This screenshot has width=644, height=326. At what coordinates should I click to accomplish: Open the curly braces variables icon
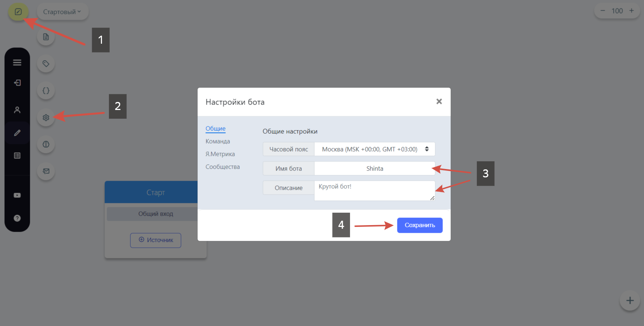pyautogui.click(x=46, y=91)
